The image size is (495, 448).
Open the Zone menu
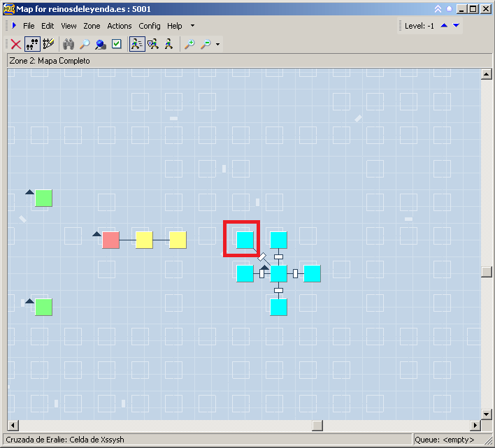pos(92,26)
